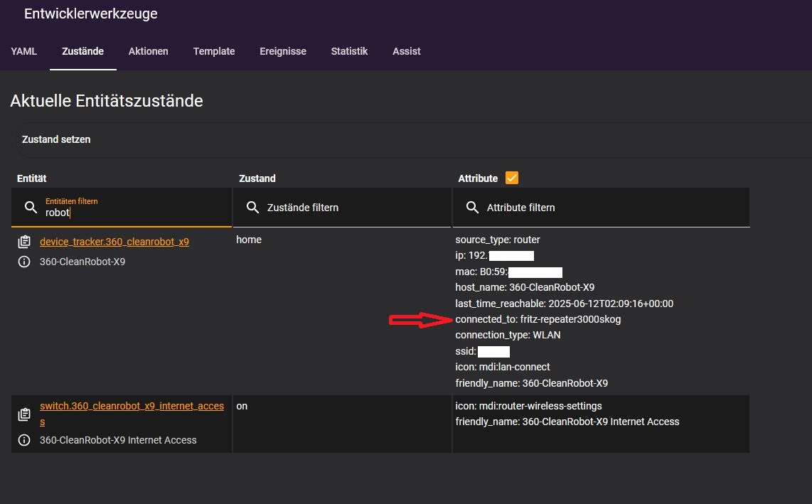Open info icon for 360-CleanRobot-X9 tracker
Screen dimensions: 812x504
24,262
